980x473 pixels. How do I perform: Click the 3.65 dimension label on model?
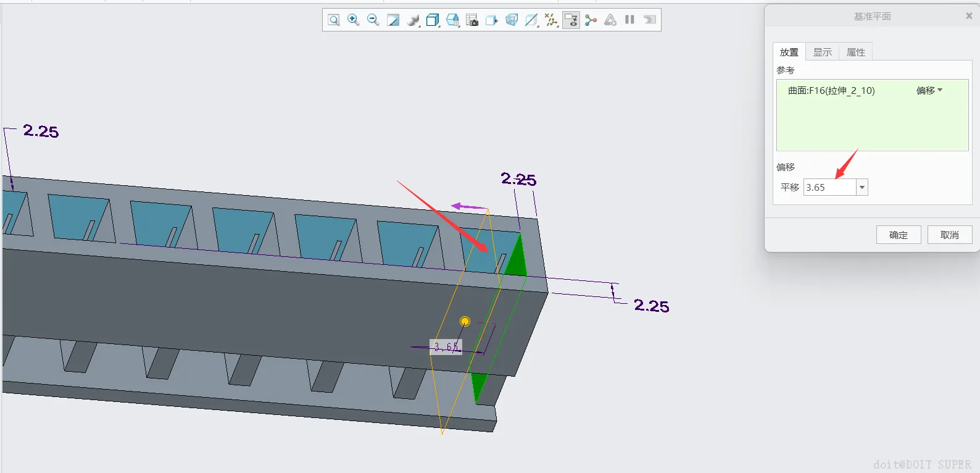coord(446,347)
